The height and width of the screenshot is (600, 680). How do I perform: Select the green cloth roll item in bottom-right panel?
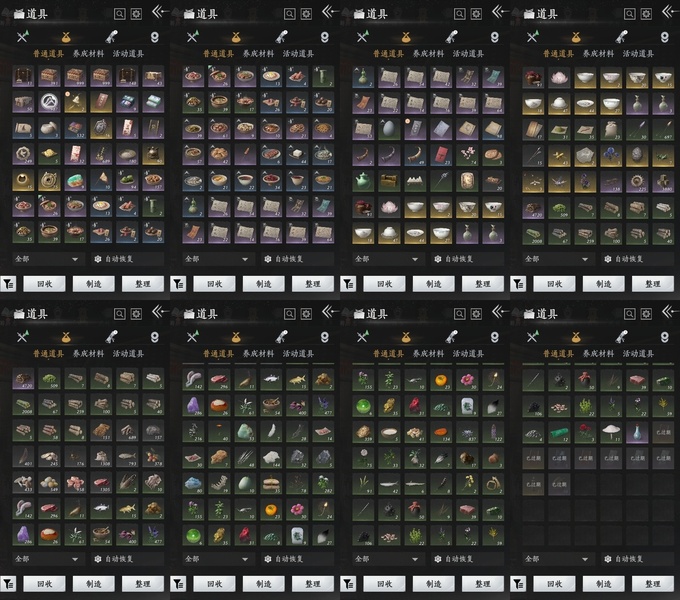[559, 431]
